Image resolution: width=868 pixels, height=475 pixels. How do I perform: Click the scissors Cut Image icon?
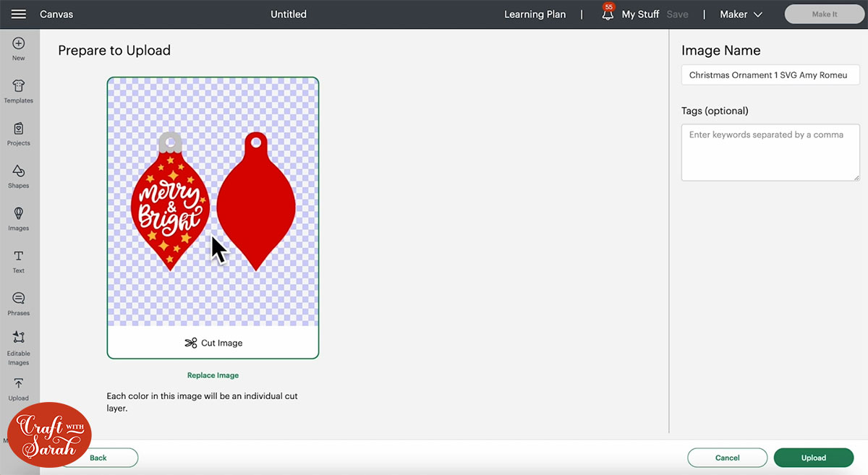click(x=191, y=343)
